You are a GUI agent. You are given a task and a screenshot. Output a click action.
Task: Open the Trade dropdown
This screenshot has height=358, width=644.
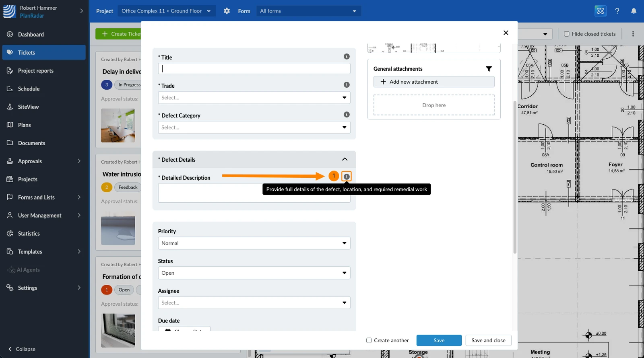tap(254, 98)
